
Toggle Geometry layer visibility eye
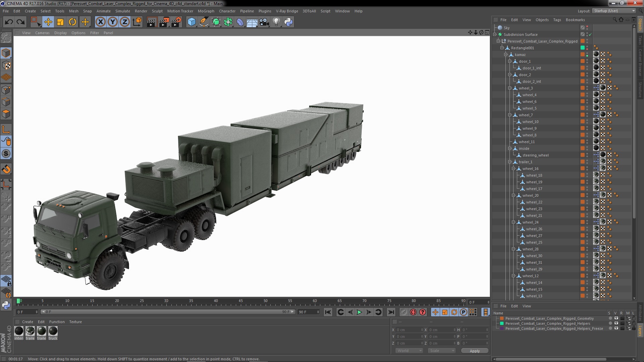pyautogui.click(x=616, y=318)
